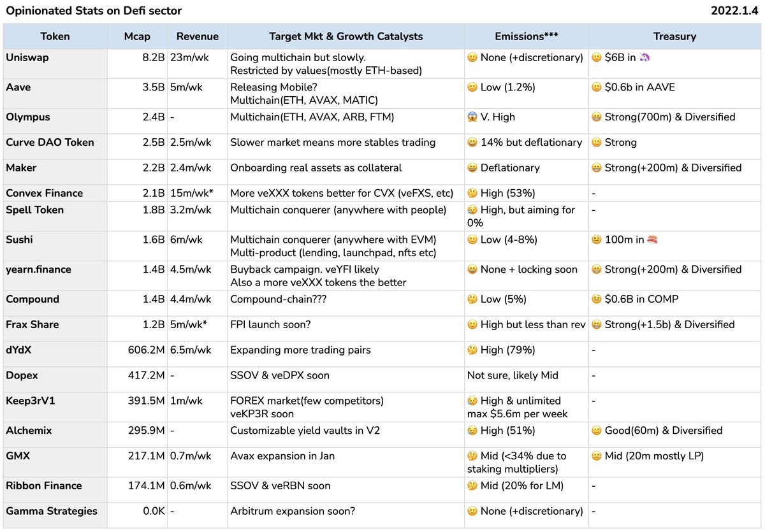Click the Not sure, likely Mid cell

527,379
